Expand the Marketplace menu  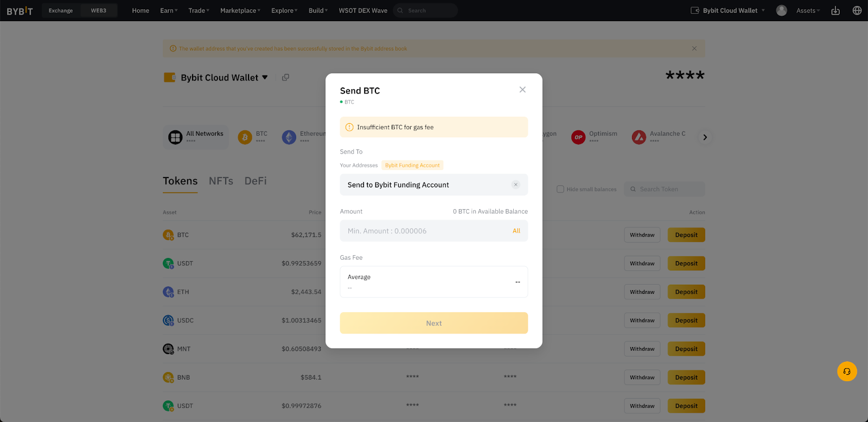pyautogui.click(x=240, y=10)
